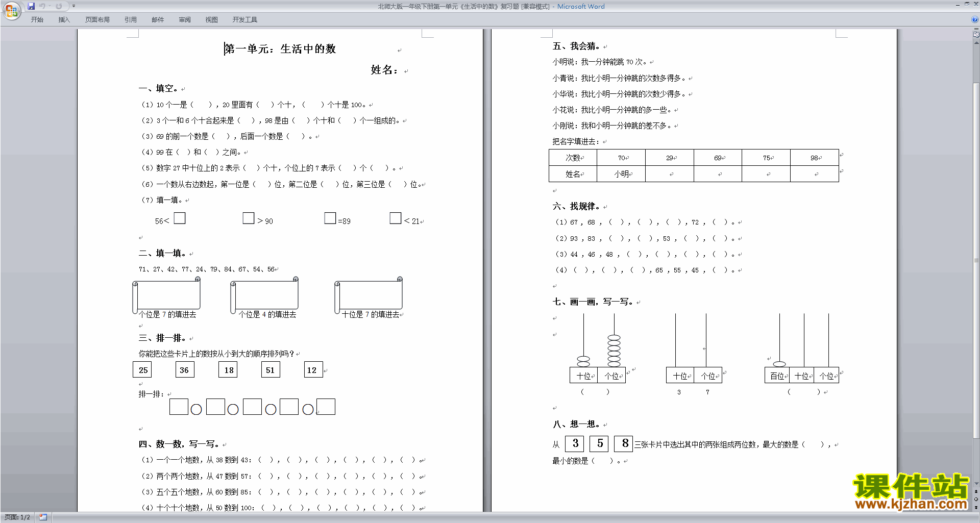Open the Office button menu
Screen dimensions: 980x523
coord(11,10)
